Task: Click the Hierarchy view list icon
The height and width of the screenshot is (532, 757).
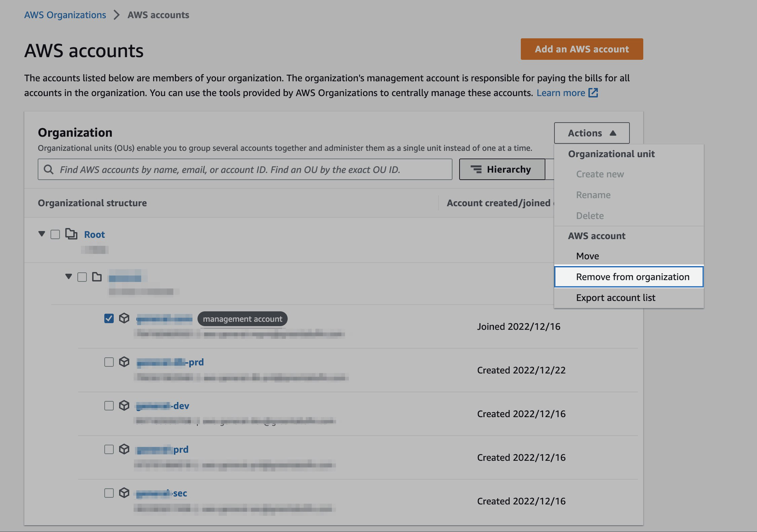Action: 476,170
